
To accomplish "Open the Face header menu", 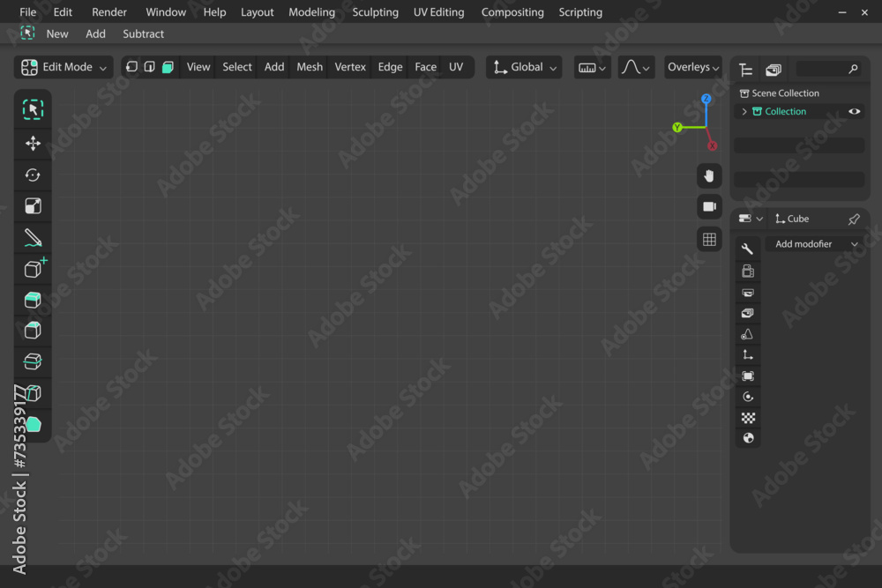I will [x=425, y=67].
